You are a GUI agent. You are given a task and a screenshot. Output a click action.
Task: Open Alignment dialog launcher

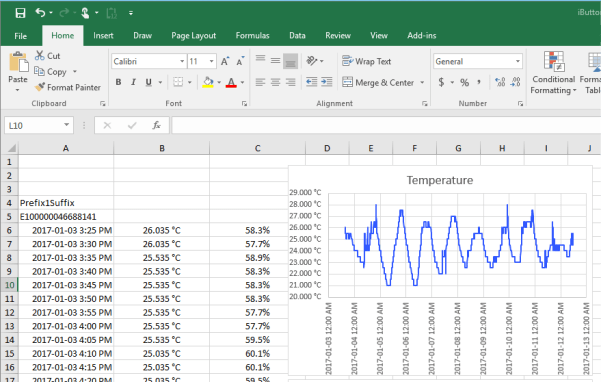tap(424, 103)
